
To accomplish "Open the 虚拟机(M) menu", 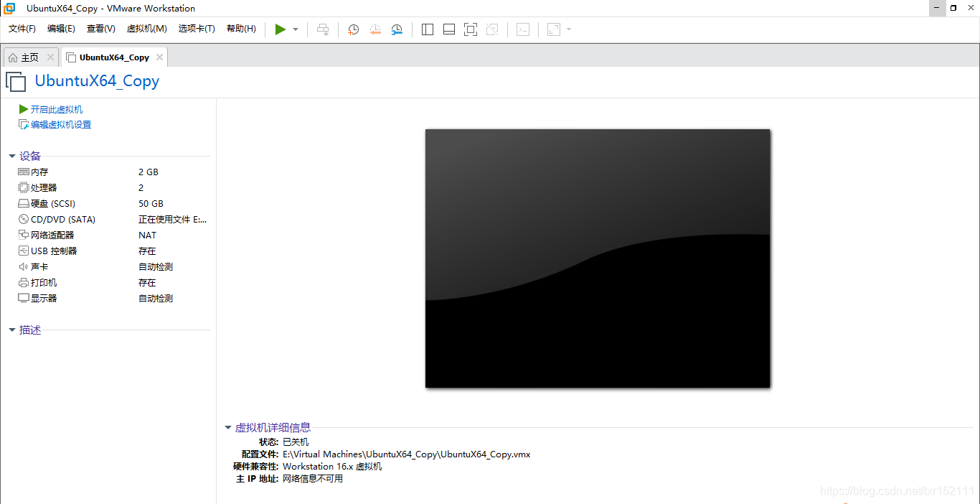I will click(x=146, y=29).
